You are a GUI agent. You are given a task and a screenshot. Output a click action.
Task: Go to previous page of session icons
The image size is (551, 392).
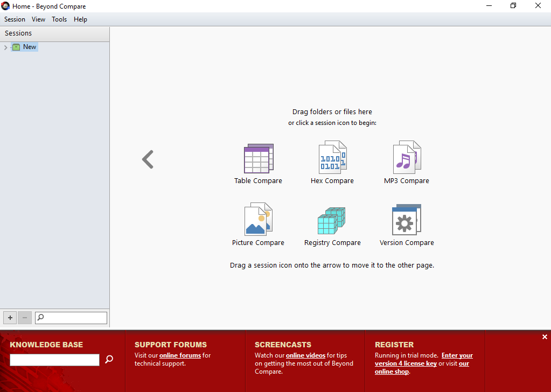(148, 159)
